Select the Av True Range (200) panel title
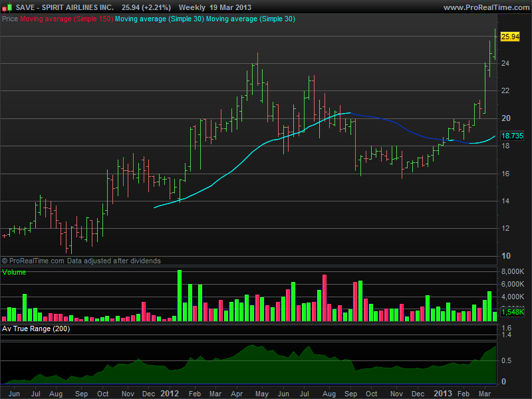 36,329
